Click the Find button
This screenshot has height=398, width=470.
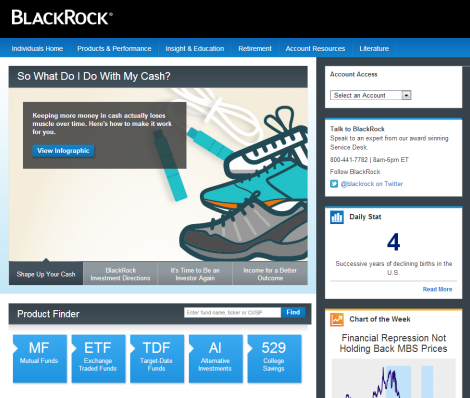[x=293, y=312]
